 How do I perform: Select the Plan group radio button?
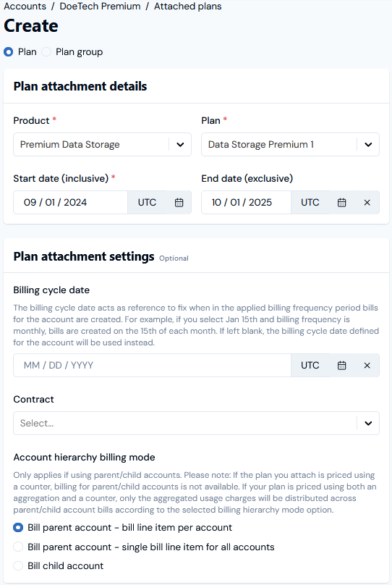coord(46,52)
